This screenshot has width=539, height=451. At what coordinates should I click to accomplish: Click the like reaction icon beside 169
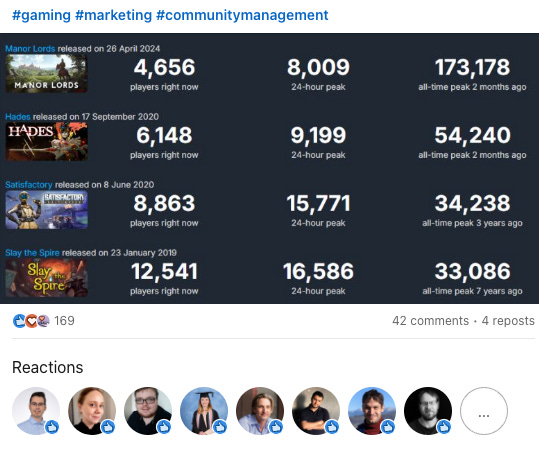(19, 321)
